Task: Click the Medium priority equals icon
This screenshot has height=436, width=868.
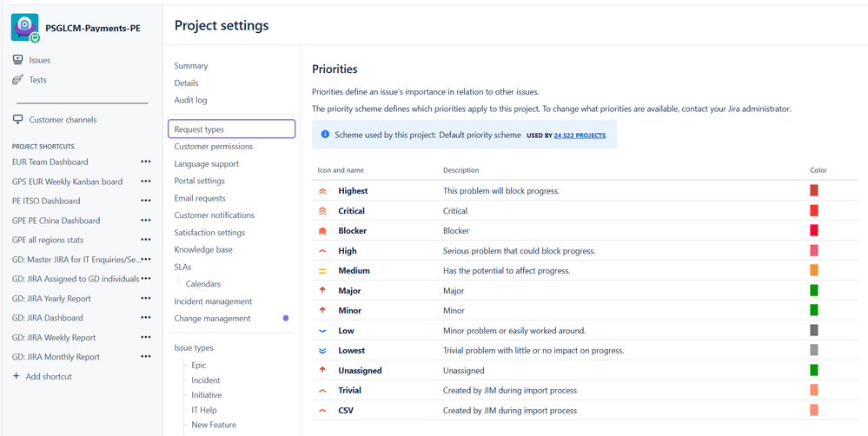Action: coord(323,271)
